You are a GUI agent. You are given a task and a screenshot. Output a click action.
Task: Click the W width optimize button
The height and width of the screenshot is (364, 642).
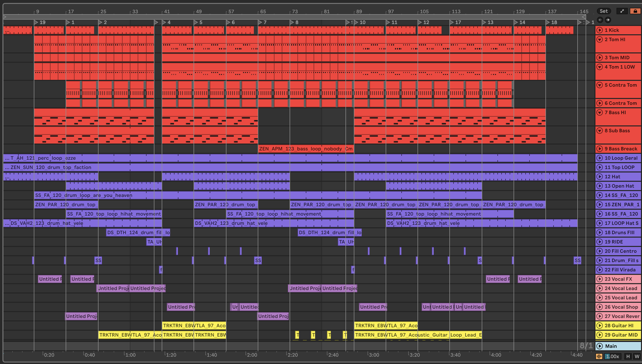(x=637, y=356)
